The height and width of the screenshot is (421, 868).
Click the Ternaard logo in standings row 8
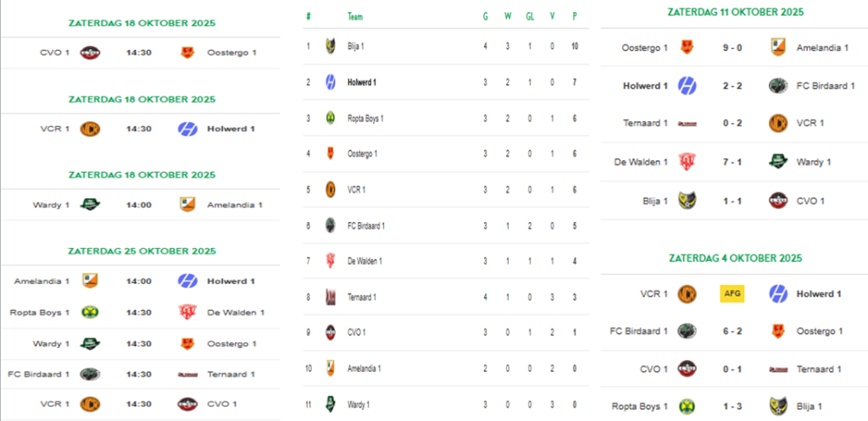331,296
